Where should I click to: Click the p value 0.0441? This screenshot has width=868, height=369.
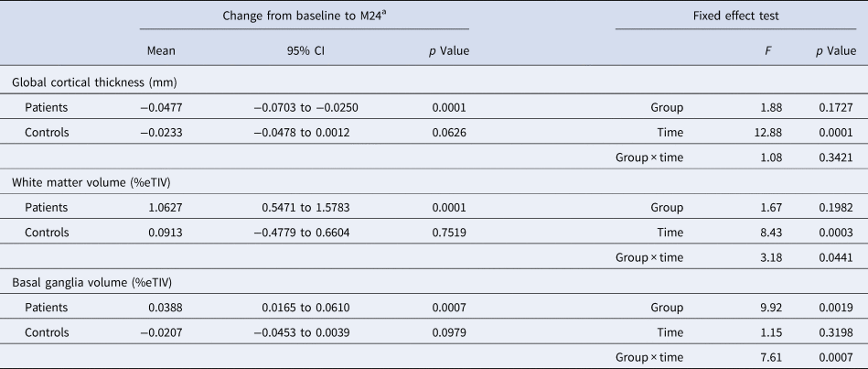(836, 257)
